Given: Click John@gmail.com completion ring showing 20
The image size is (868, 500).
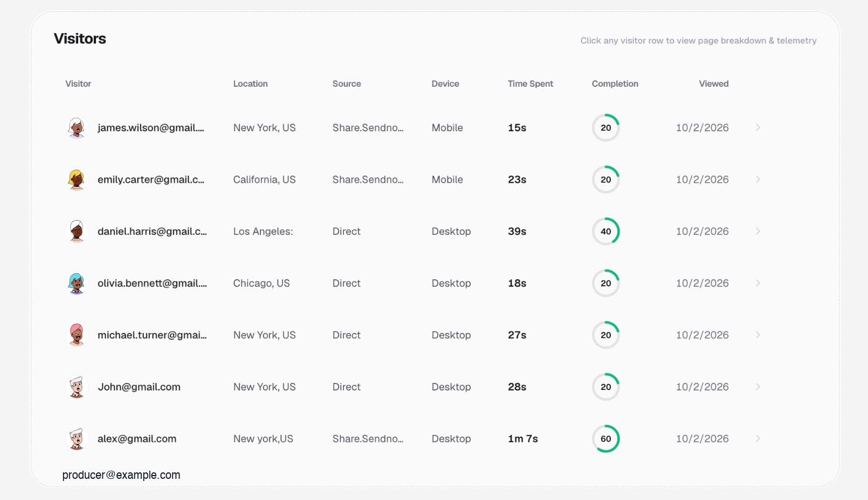Looking at the screenshot, I should [x=606, y=387].
